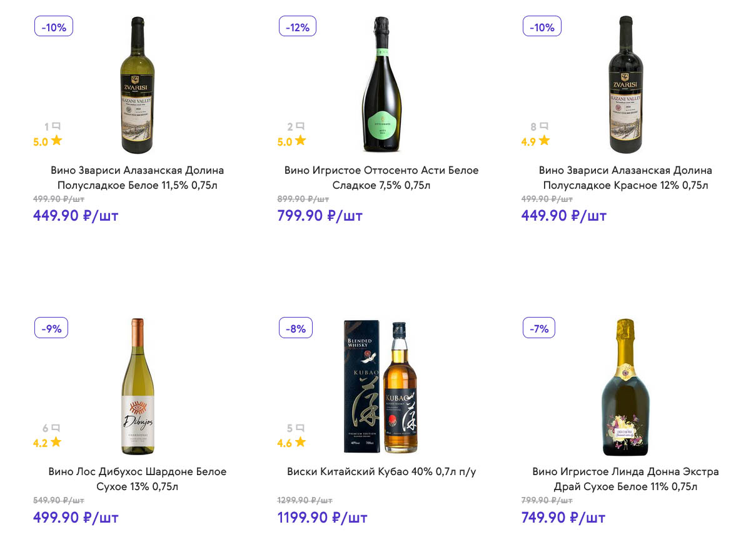This screenshot has width=756, height=542.
Task: Click the review comment icon on Ottocento Asti
Action: (x=300, y=126)
